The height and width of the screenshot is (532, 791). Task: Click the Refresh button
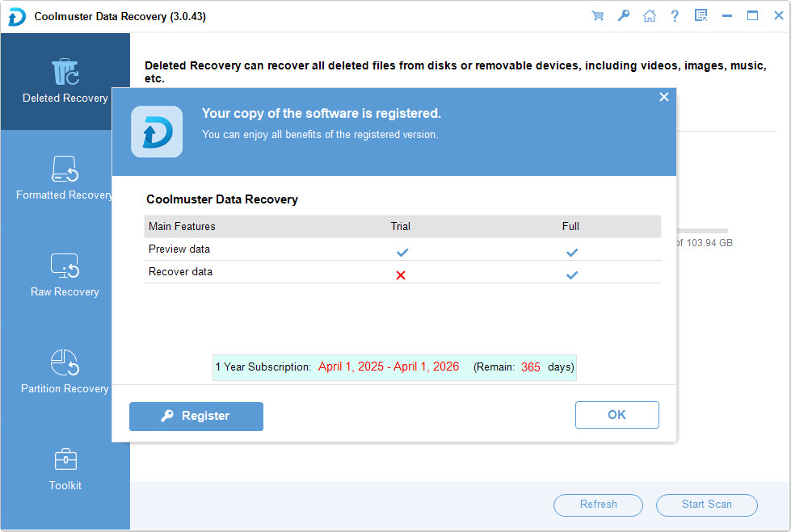598,505
